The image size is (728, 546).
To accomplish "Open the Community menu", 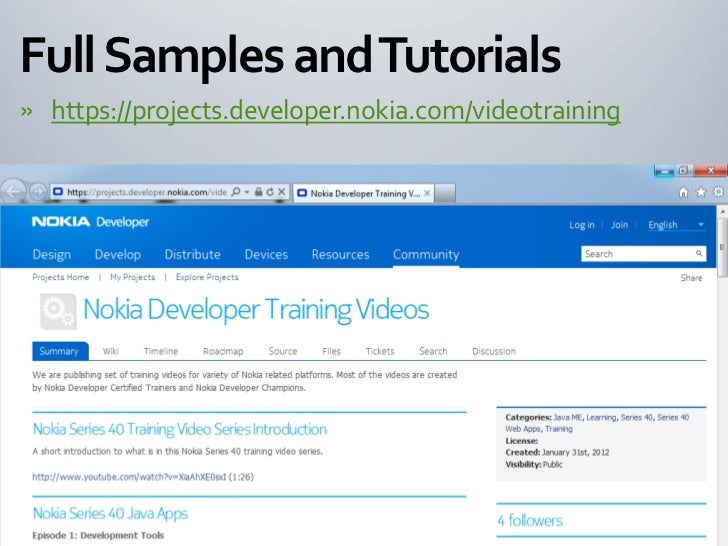I will click(x=426, y=254).
